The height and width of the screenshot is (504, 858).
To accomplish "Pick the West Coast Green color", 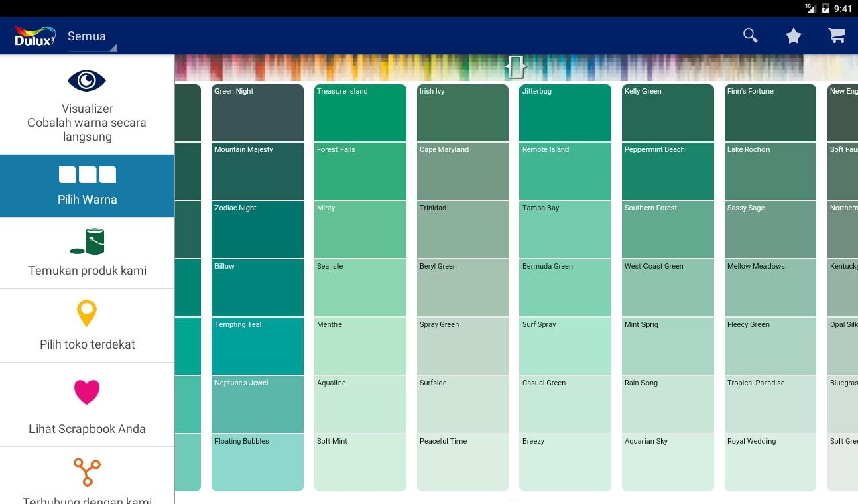I will (668, 288).
